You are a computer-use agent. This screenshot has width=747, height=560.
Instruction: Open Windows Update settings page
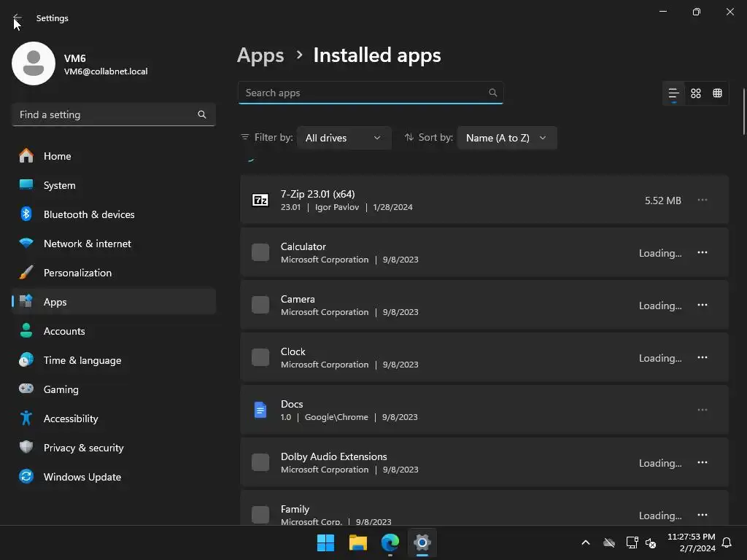82,477
